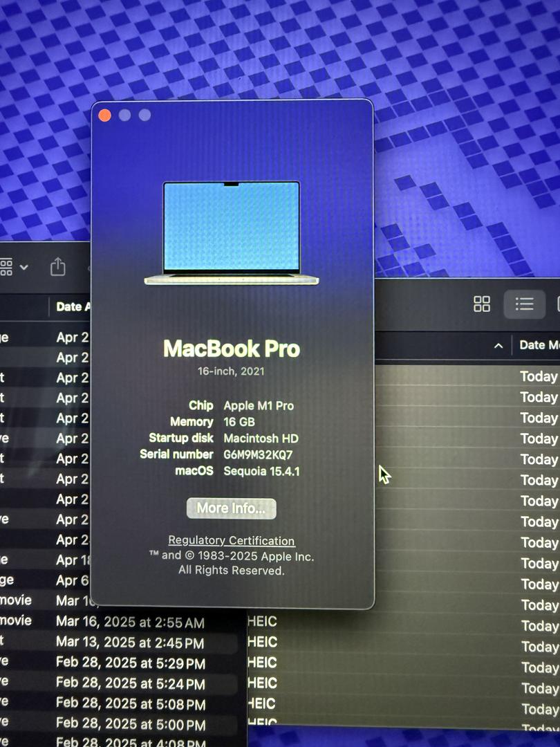The width and height of the screenshot is (560, 747).
Task: Select the Apr 18 row in left Finder
Action: tap(45, 560)
